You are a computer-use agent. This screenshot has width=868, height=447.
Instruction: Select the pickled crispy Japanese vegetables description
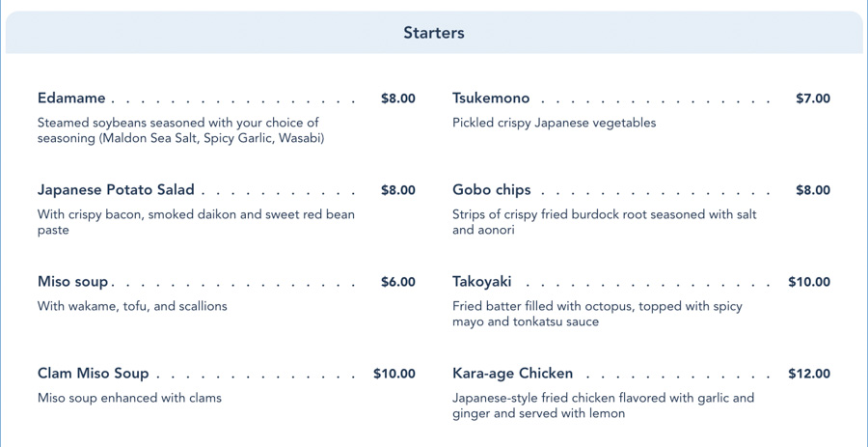click(x=554, y=123)
